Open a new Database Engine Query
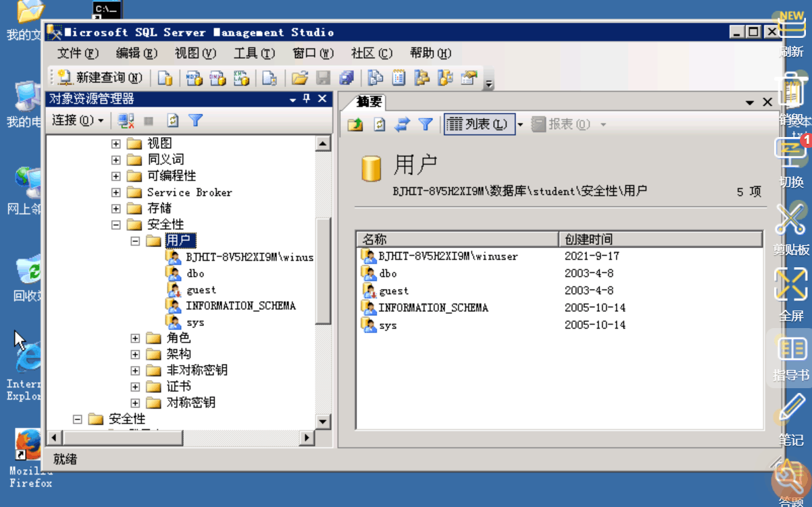 166,78
